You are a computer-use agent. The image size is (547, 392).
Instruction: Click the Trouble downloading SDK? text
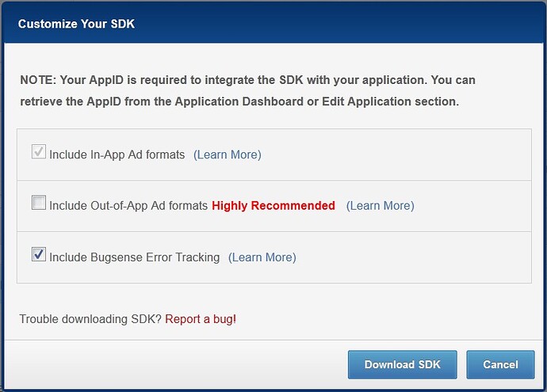click(90, 319)
